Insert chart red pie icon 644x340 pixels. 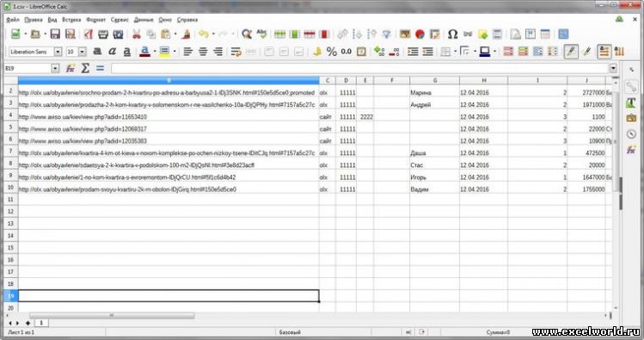420,34
